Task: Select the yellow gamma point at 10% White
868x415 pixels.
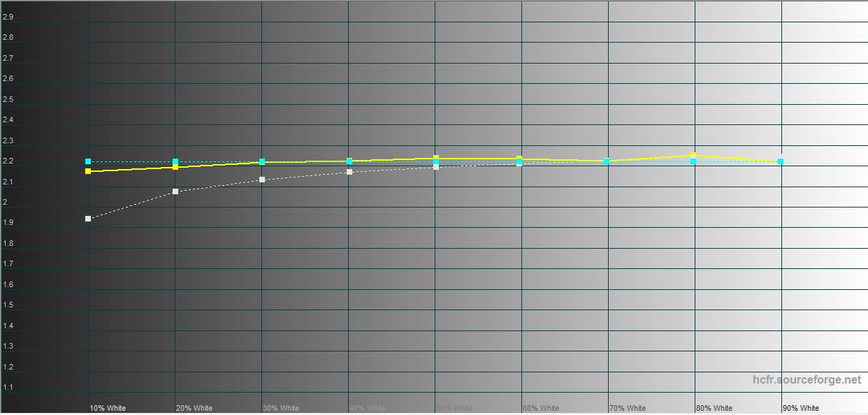Action: point(88,171)
